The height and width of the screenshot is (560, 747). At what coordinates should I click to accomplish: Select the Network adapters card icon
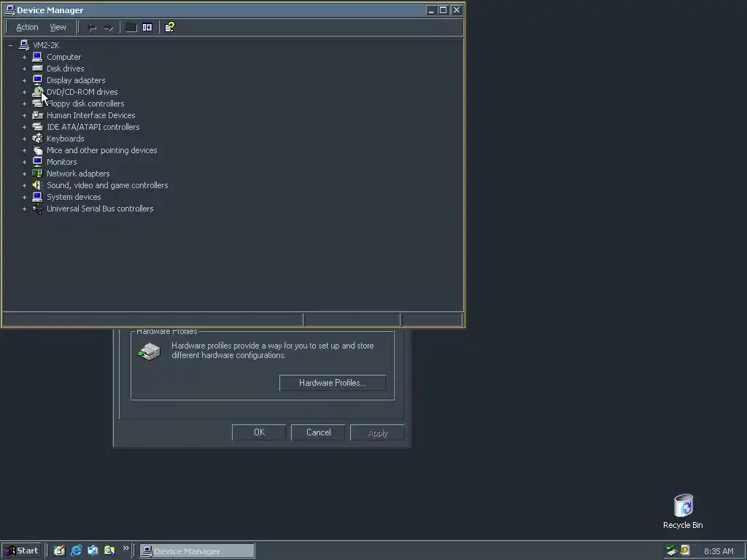pos(38,174)
